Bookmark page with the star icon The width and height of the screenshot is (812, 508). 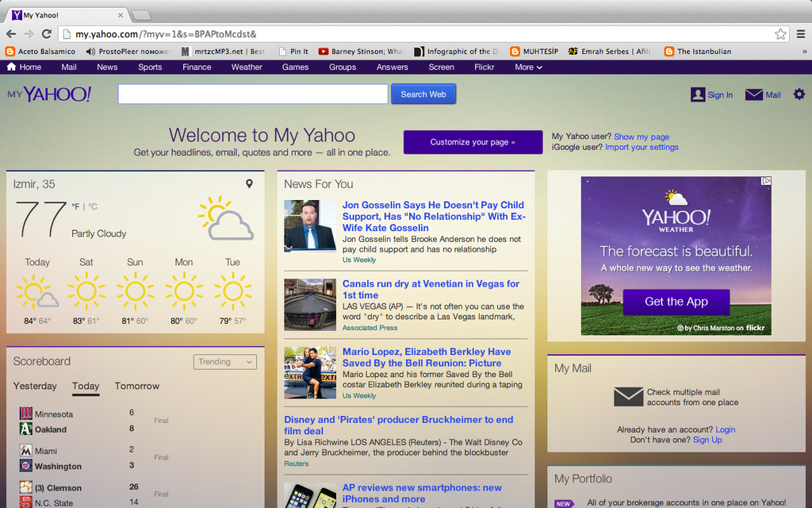pyautogui.click(x=780, y=34)
